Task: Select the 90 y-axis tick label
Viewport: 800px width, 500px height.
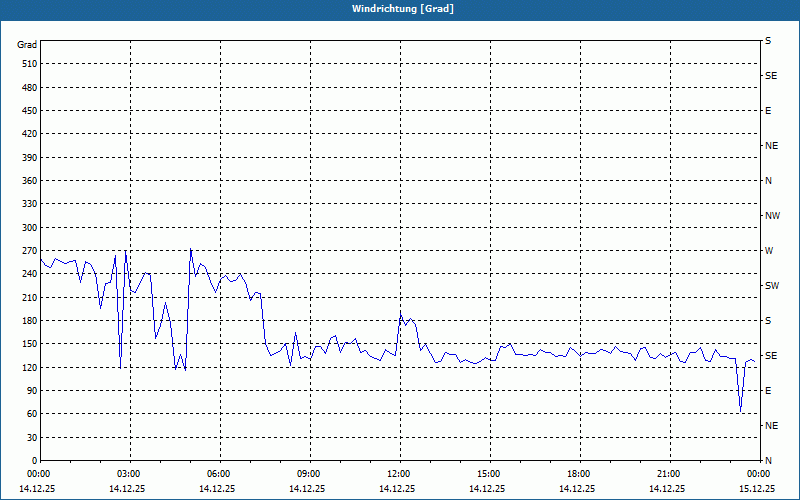Action: pyautogui.click(x=30, y=391)
